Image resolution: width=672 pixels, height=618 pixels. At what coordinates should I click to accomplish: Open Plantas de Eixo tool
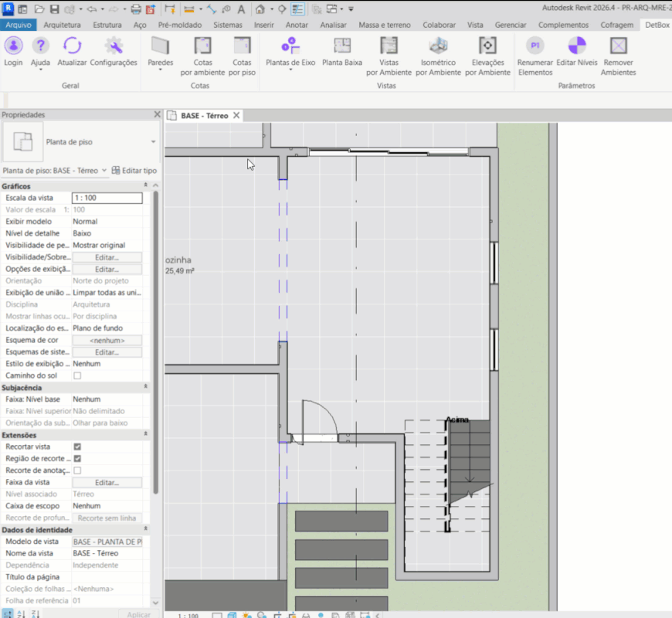(x=290, y=51)
